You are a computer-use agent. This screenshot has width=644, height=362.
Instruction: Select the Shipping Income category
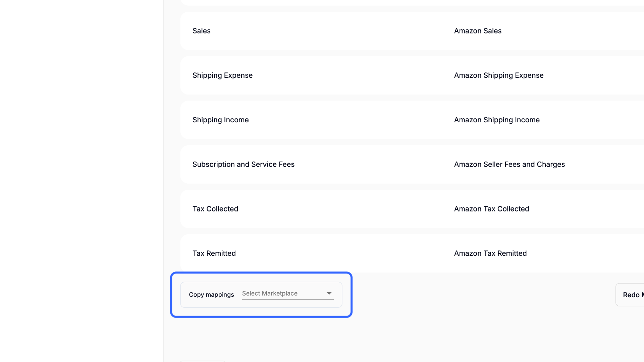pos(220,120)
